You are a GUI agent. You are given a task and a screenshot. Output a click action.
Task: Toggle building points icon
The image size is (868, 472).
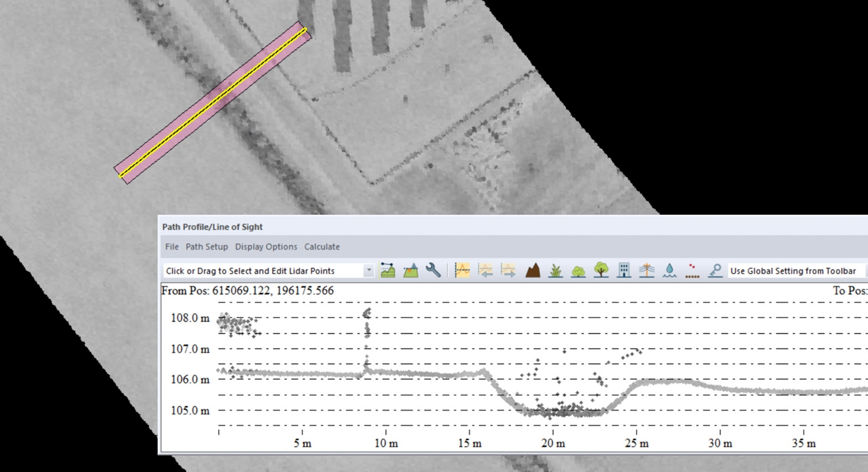click(624, 271)
